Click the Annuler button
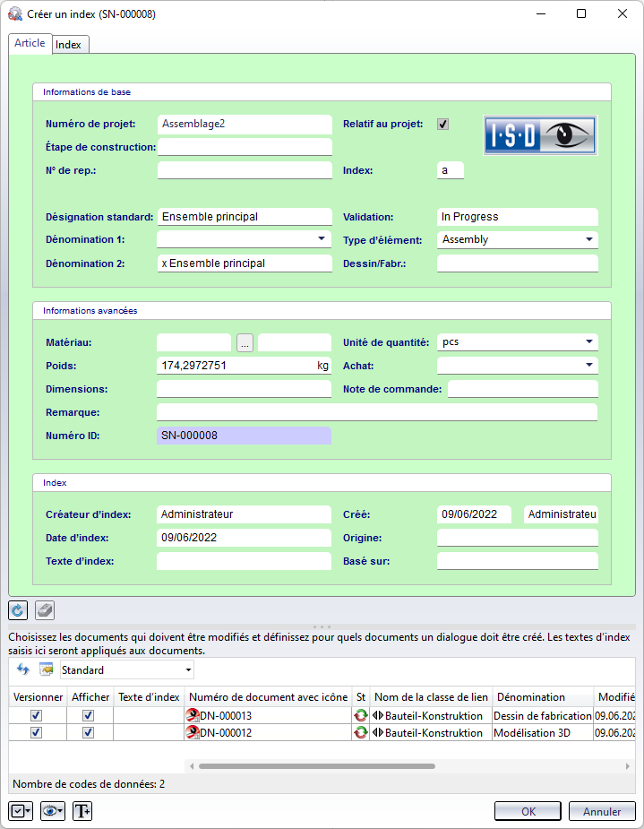 pos(602,811)
